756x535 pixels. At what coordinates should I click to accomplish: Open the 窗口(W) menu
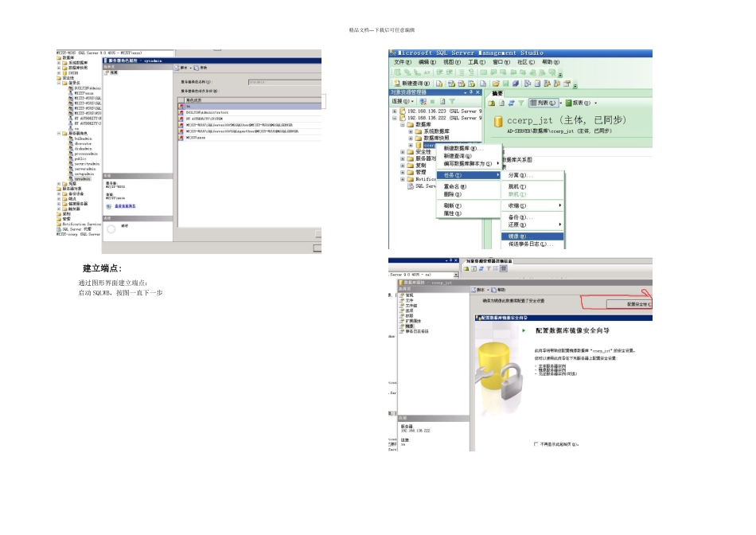coord(501,62)
